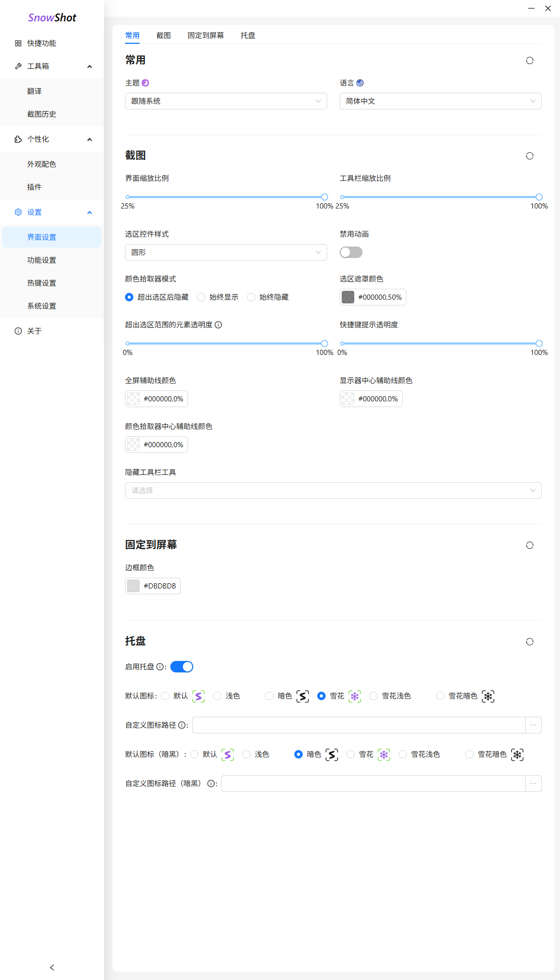Image resolution: width=560 pixels, height=980 pixels.
Task: Toggle the 禁用动画 switch
Action: click(351, 252)
